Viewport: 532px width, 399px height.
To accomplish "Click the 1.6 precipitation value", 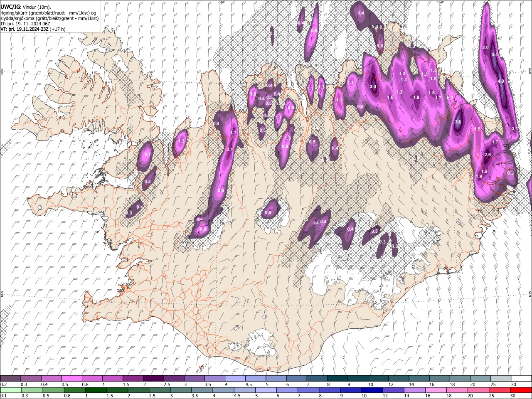I will pos(390,98).
